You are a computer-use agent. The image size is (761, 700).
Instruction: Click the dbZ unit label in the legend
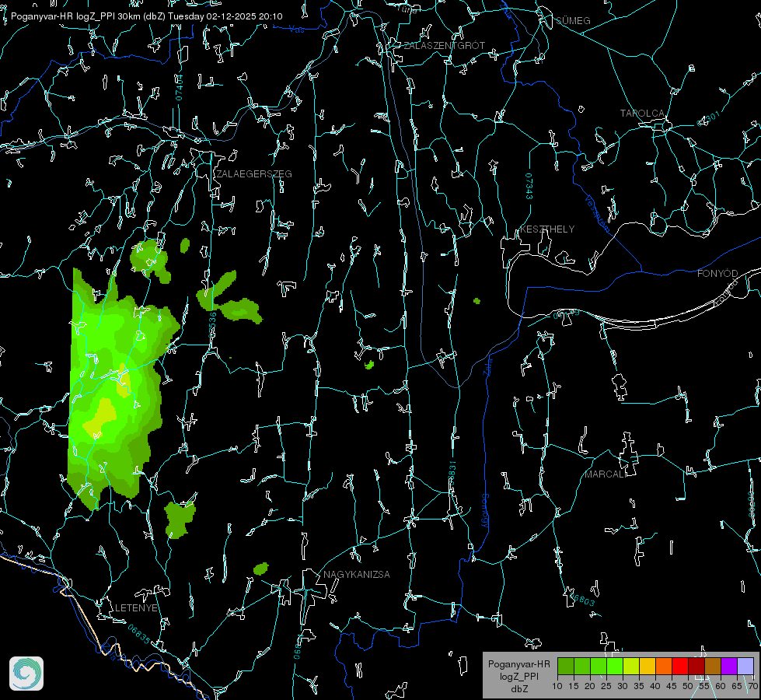coord(519,689)
